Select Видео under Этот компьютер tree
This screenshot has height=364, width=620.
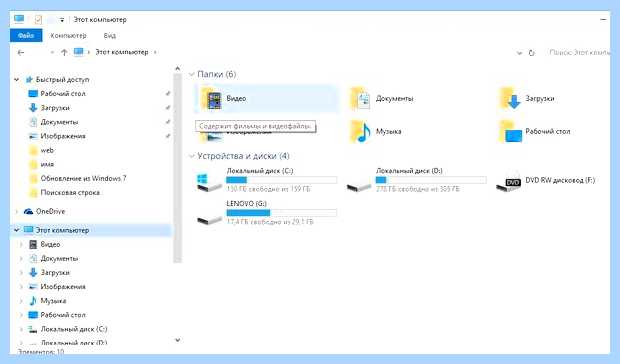(x=45, y=244)
